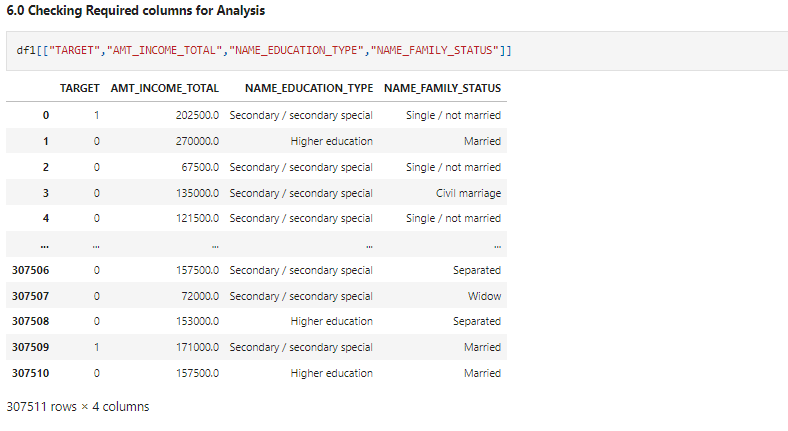
Task: Click income value 157500.0 in row 307506
Action: [197, 270]
